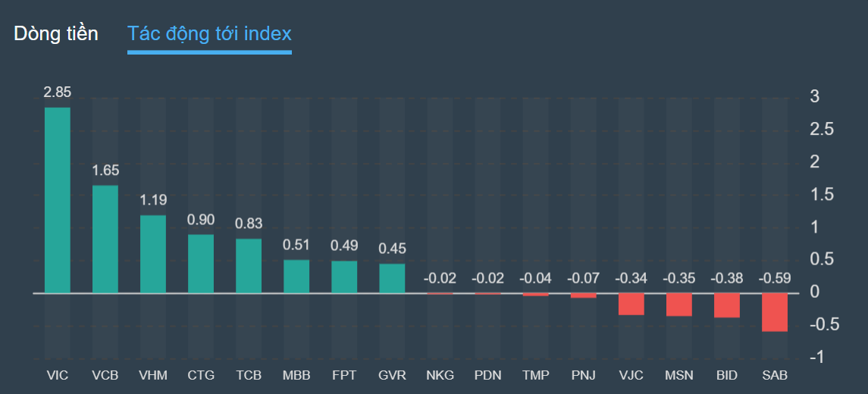Image resolution: width=868 pixels, height=394 pixels.
Task: Select the VHM bar in chart
Action: (153, 255)
